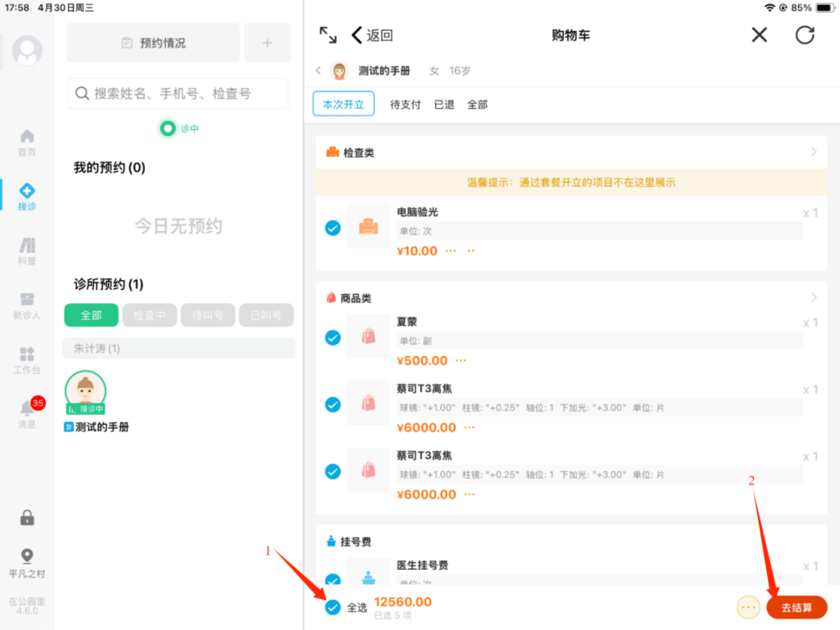The width and height of the screenshot is (840, 630).
Task: Uncheck the 夏蒙 product checkbox
Action: click(x=333, y=338)
